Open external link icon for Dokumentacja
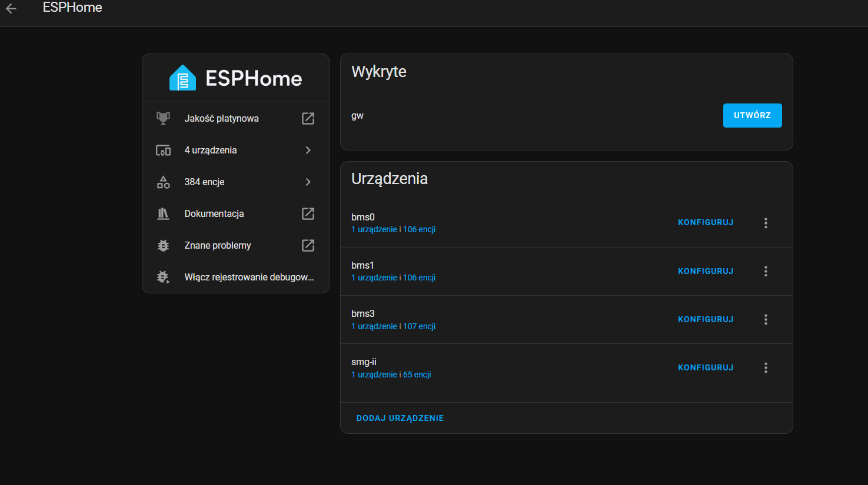 click(308, 213)
